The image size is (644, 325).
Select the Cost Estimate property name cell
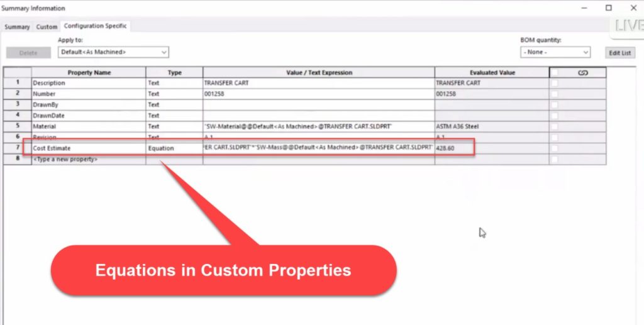coord(89,148)
